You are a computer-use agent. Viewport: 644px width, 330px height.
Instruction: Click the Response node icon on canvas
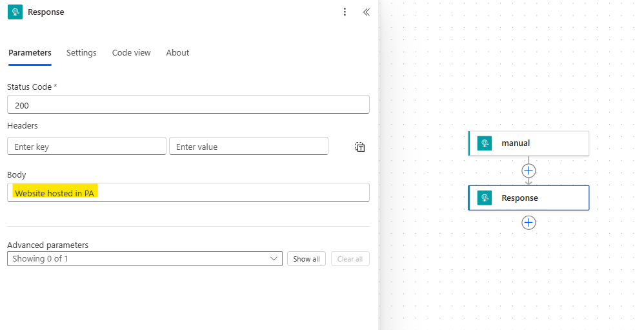pyautogui.click(x=485, y=198)
